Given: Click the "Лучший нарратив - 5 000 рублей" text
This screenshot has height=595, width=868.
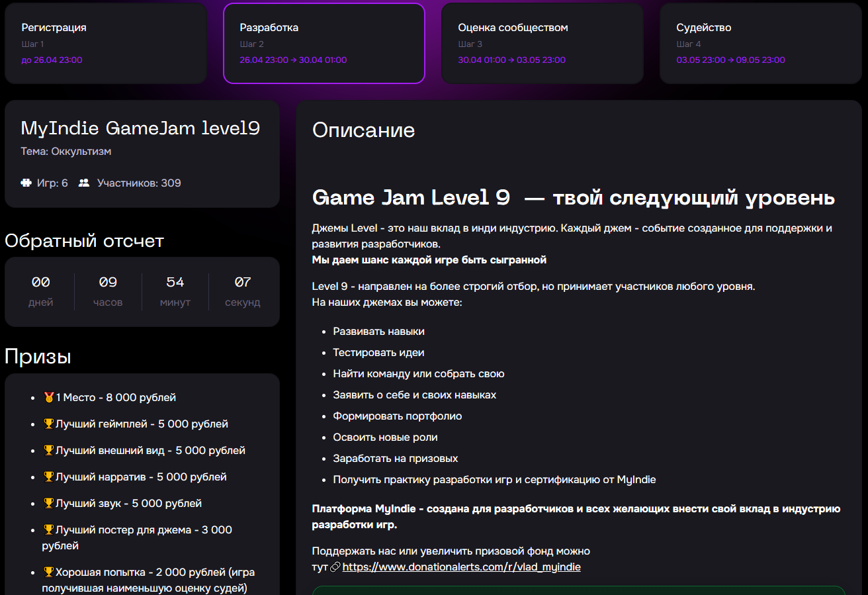Looking at the screenshot, I should click(141, 477).
